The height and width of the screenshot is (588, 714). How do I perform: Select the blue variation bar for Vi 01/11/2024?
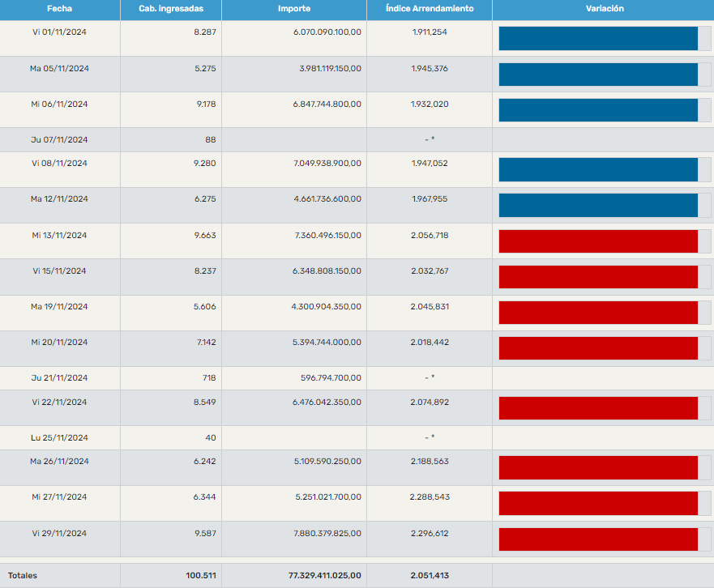[x=598, y=38]
